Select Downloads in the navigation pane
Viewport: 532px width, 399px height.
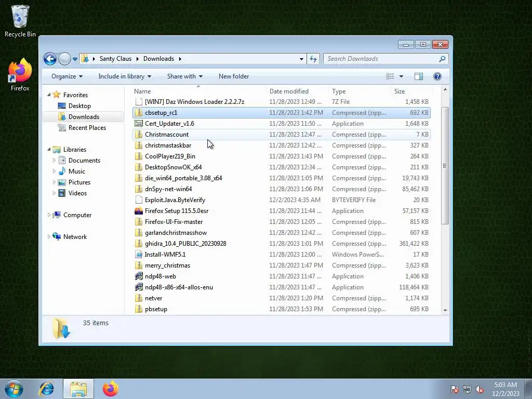pos(84,117)
